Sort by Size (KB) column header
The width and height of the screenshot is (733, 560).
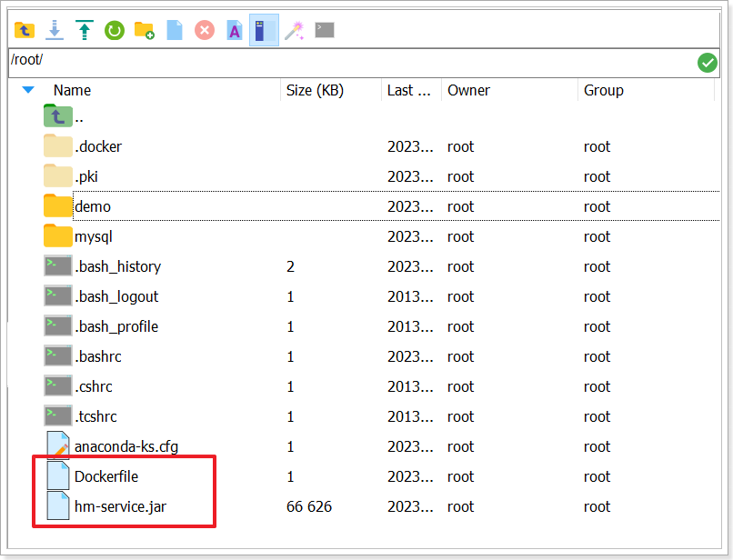pos(315,90)
